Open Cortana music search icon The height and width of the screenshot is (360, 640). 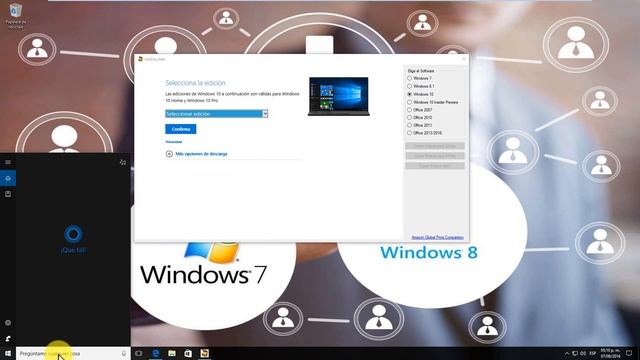[x=123, y=162]
